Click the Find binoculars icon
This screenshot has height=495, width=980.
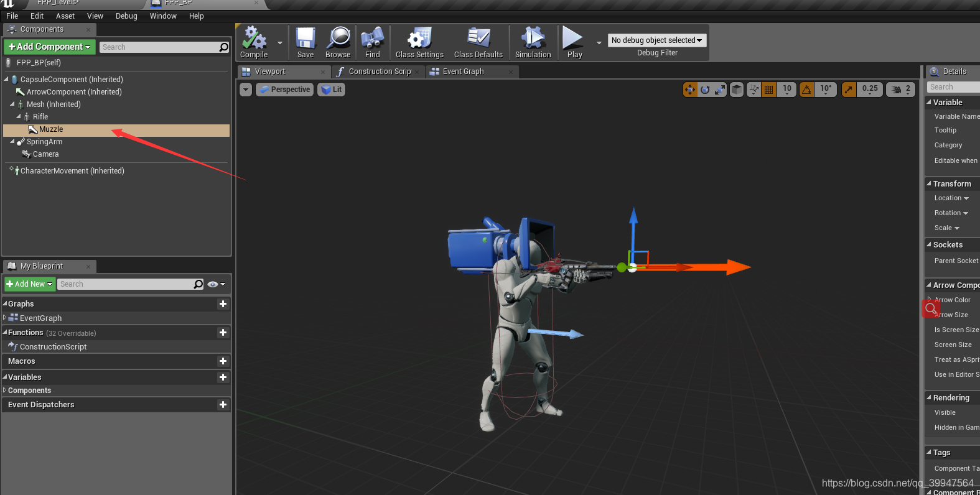click(372, 42)
